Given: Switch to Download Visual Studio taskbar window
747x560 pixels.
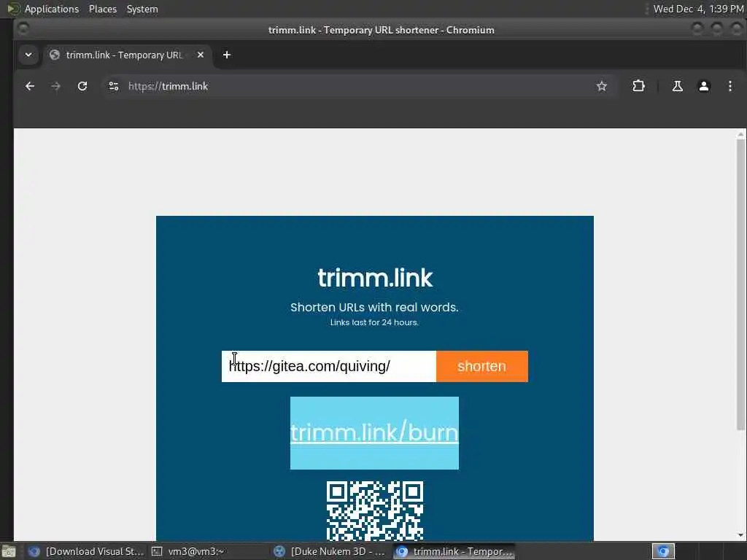Looking at the screenshot, I should pyautogui.click(x=86, y=551).
